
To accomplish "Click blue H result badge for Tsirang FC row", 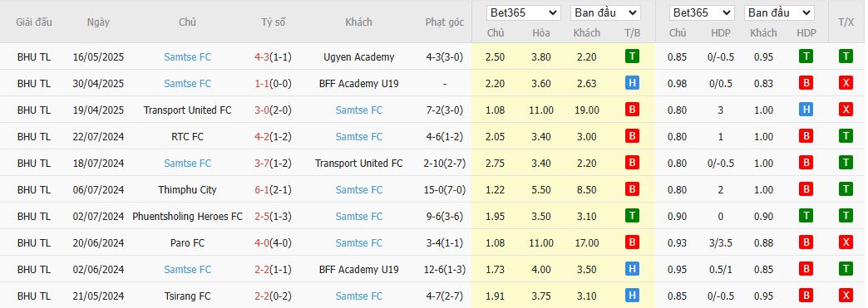I will (x=632, y=296).
